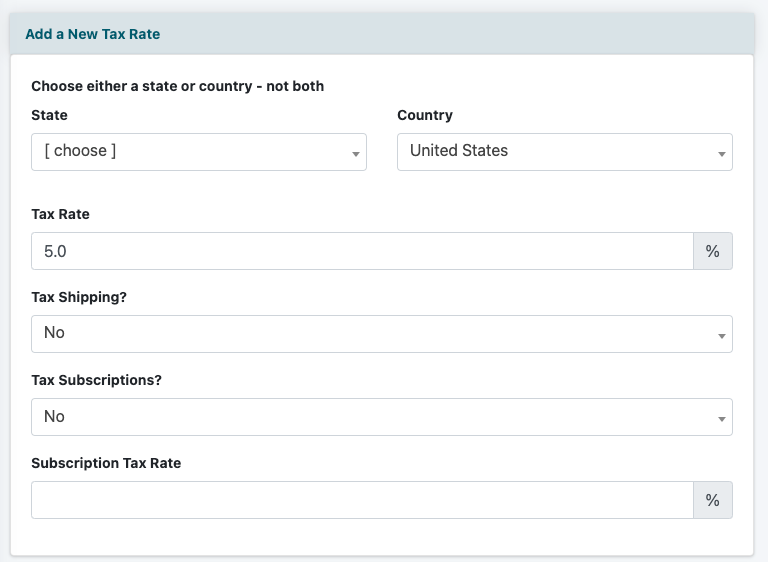Click the percent symbol beside Tax Rate

pyautogui.click(x=712, y=252)
